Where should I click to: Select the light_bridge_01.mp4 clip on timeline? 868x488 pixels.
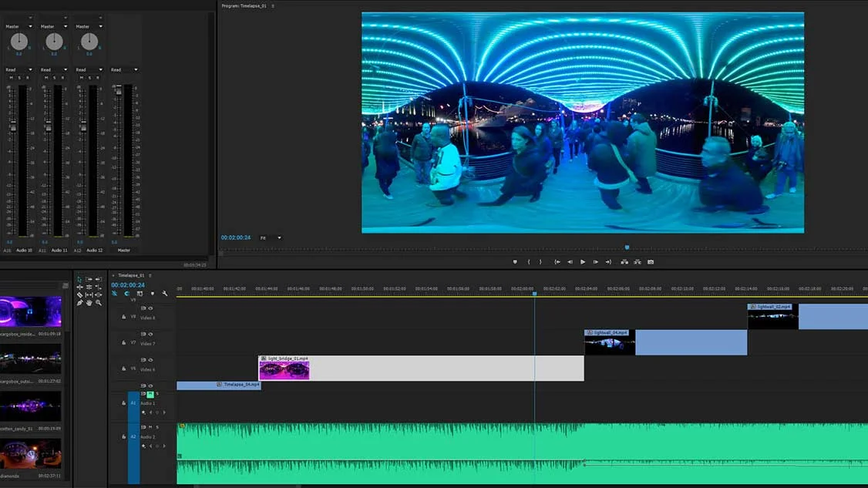(x=421, y=369)
